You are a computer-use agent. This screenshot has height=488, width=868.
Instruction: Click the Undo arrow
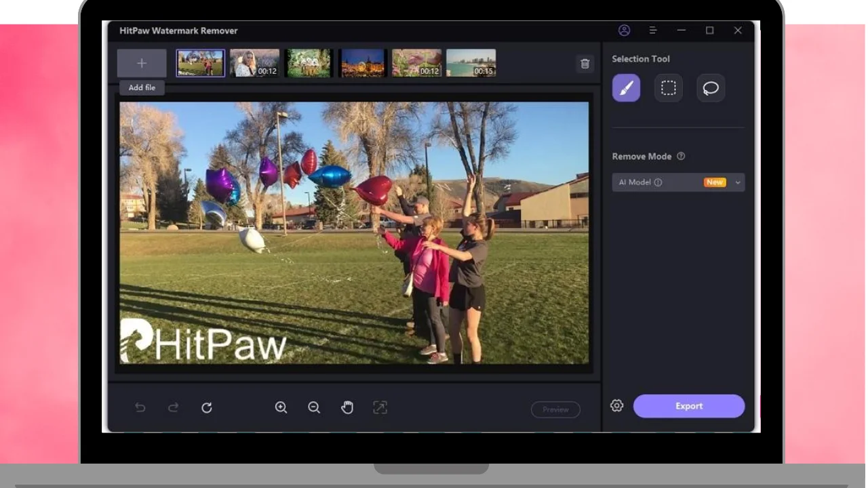click(x=140, y=407)
